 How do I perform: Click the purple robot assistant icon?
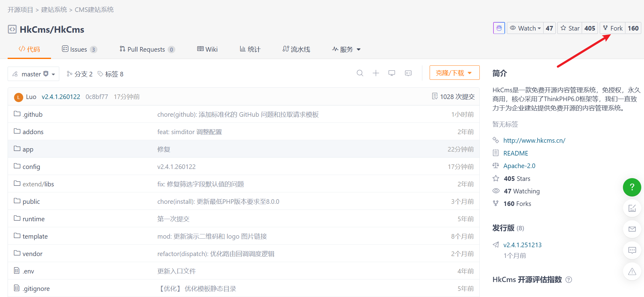(499, 28)
